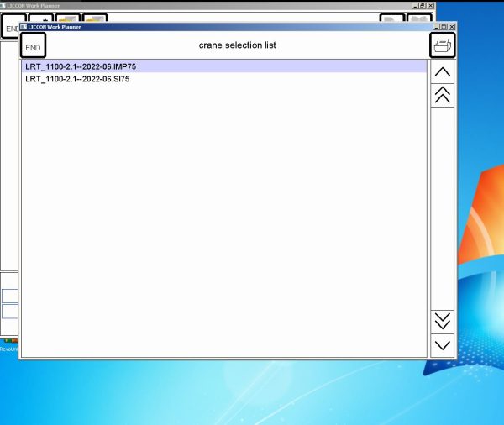Move selection down one line with single down arrow

tap(443, 345)
